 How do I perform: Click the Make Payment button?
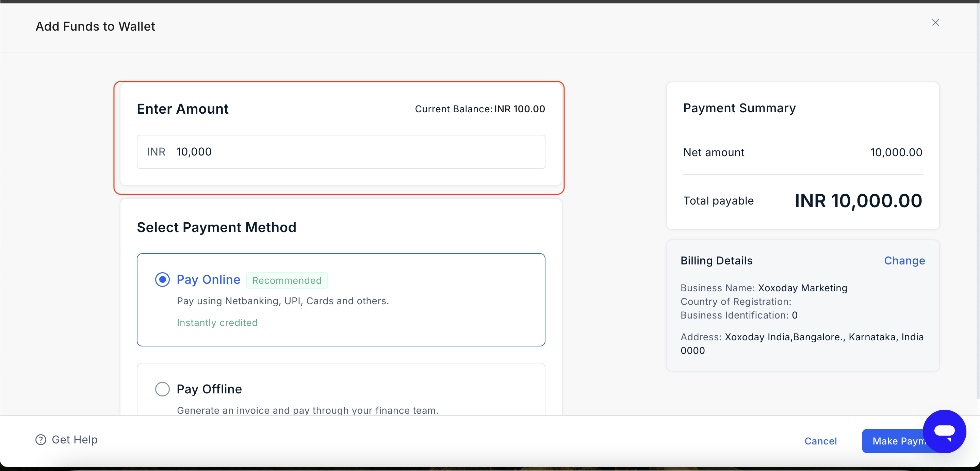(x=894, y=441)
